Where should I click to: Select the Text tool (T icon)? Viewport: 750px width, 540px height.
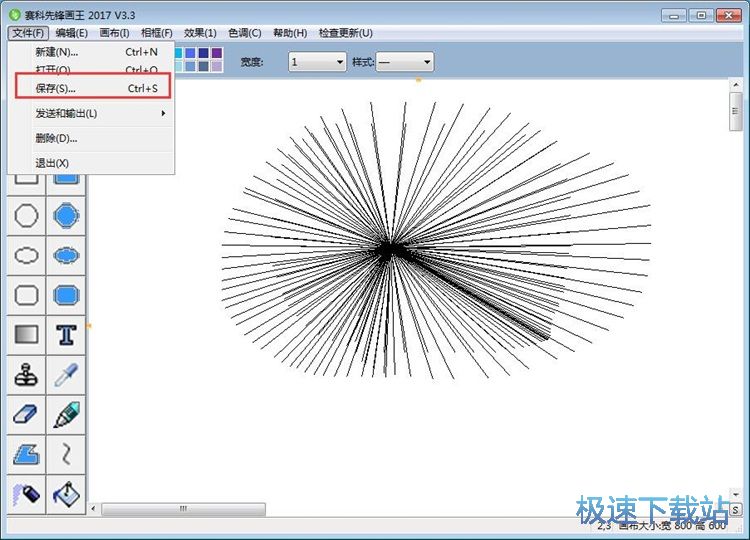click(67, 335)
